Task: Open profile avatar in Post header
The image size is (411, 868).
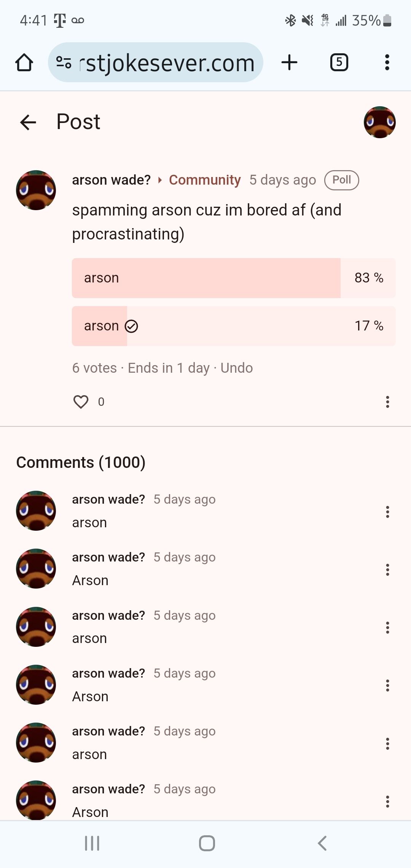Action: (x=379, y=122)
